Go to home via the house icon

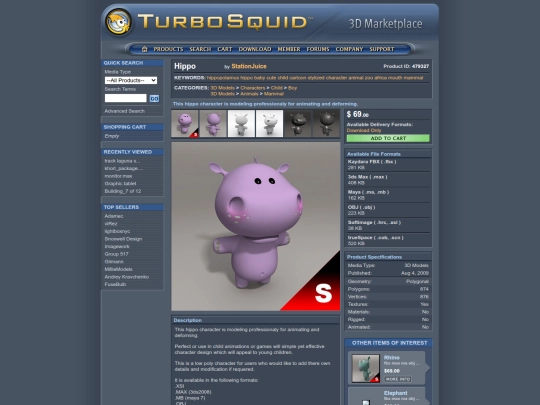point(145,49)
